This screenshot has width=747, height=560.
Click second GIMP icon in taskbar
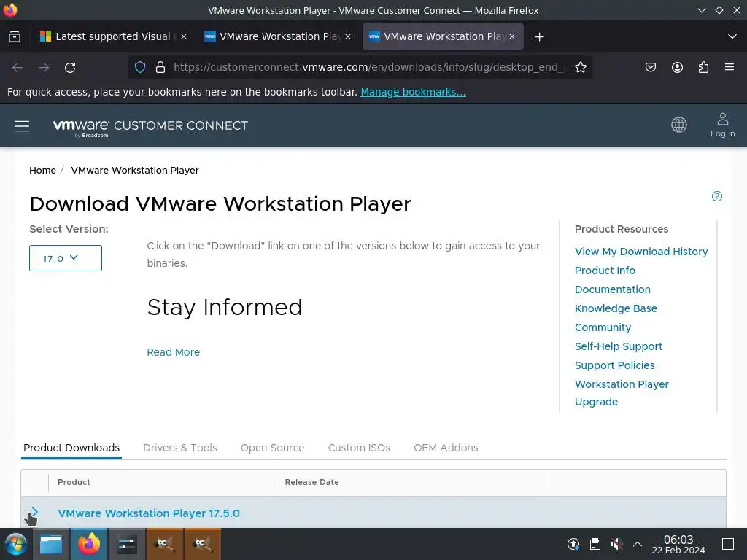coord(202,544)
